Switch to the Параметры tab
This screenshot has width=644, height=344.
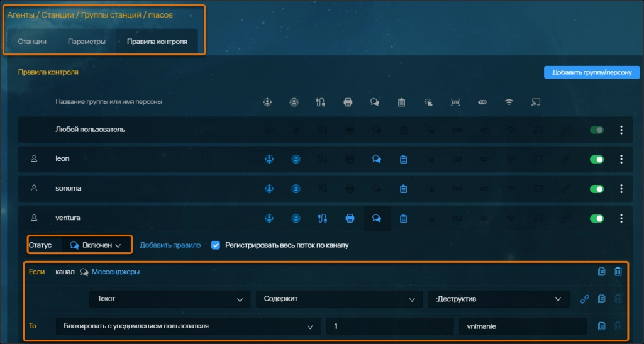pyautogui.click(x=86, y=42)
